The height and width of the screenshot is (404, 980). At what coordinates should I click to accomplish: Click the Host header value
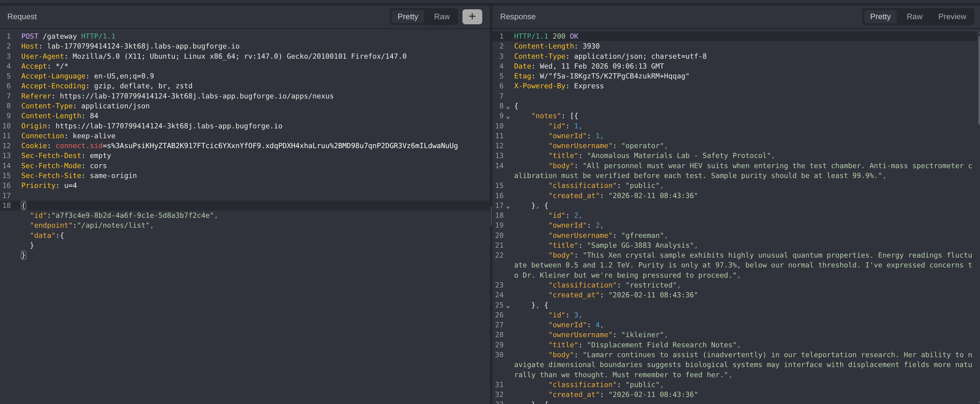(143, 46)
